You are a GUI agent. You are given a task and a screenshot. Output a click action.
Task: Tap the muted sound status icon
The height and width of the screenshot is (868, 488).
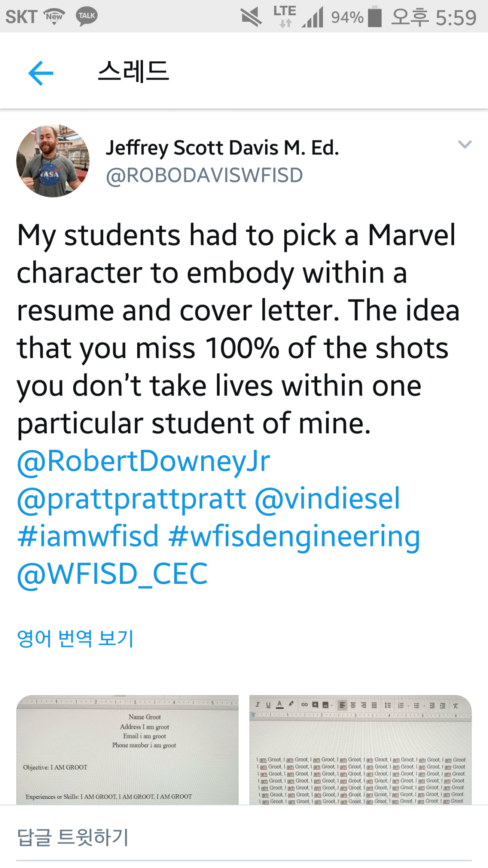(x=251, y=17)
